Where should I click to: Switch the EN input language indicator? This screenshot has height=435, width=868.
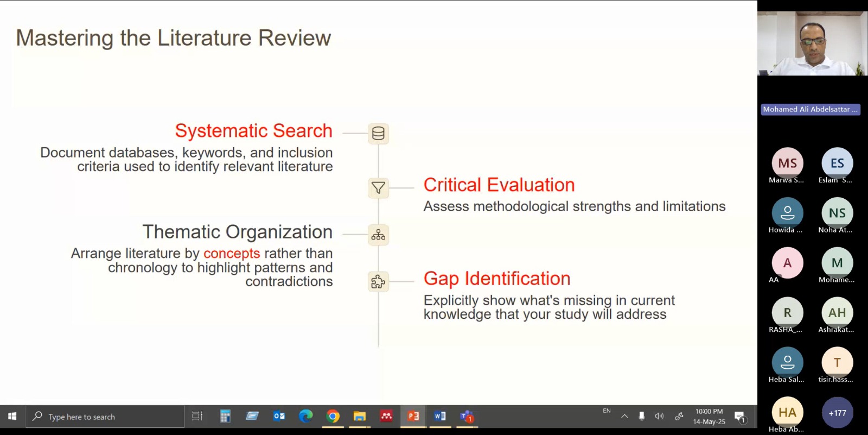[607, 411]
